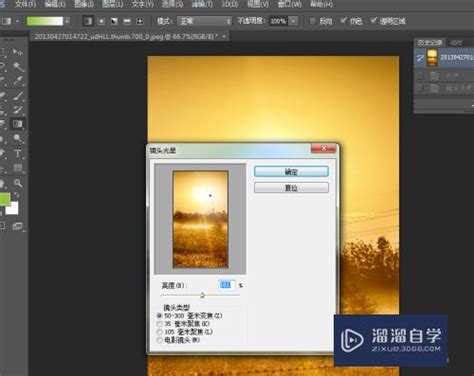474x376 pixels.
Task: Open the 帮助(H) menu
Action: (x=321, y=4)
